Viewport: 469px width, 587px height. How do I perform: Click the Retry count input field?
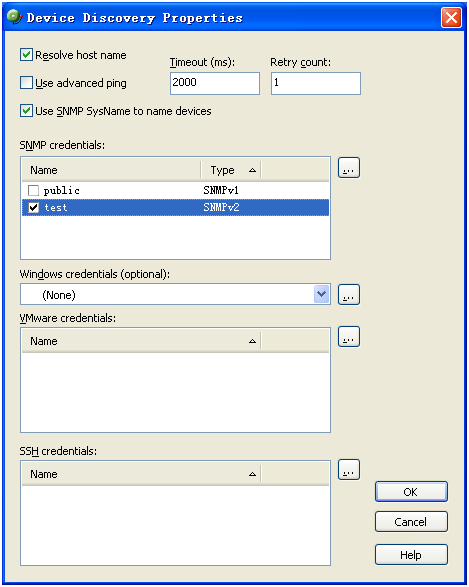point(316,83)
